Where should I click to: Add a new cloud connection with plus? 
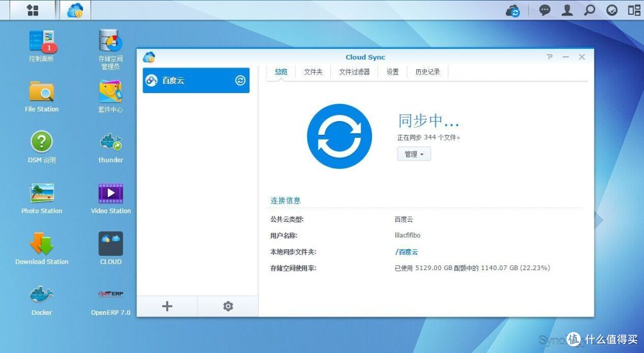(167, 306)
